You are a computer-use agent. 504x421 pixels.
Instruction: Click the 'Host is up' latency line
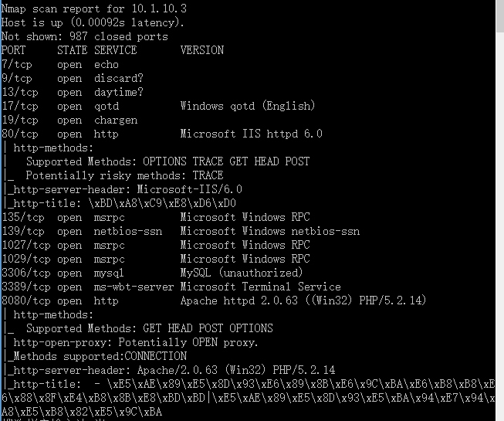pyautogui.click(x=93, y=22)
